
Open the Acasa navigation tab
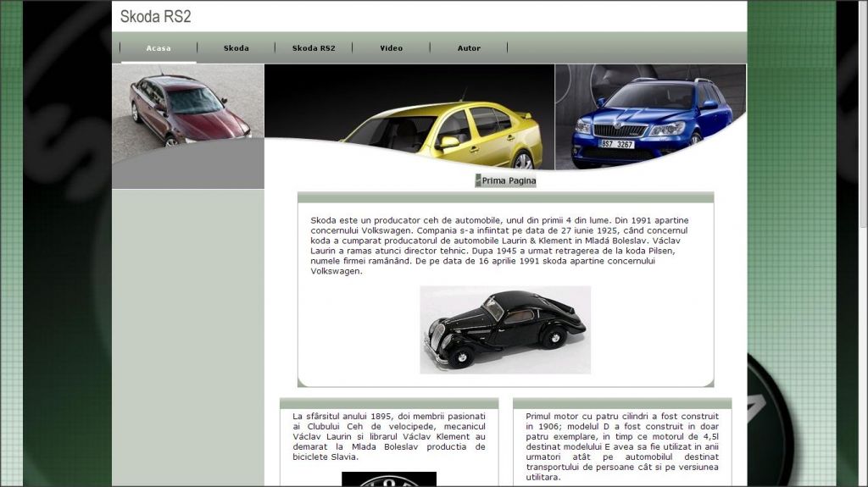pos(159,48)
